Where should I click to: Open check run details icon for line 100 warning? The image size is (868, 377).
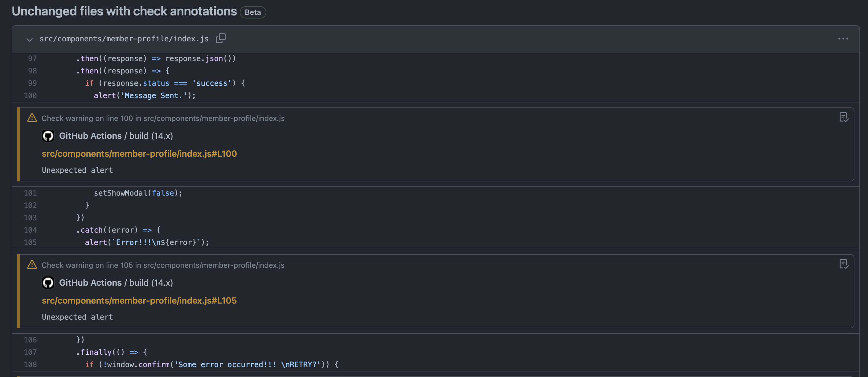pos(843,117)
